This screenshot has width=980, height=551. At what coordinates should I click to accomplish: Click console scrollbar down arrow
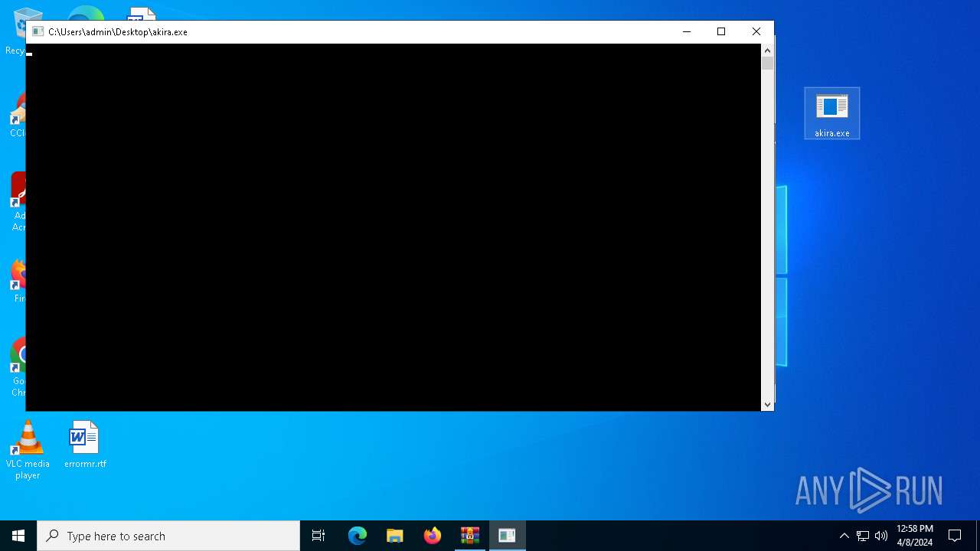pos(767,405)
